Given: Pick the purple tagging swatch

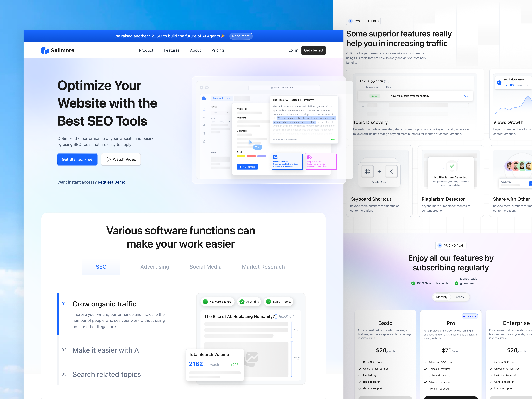Looking at the screenshot, I should pyautogui.click(x=262, y=156).
